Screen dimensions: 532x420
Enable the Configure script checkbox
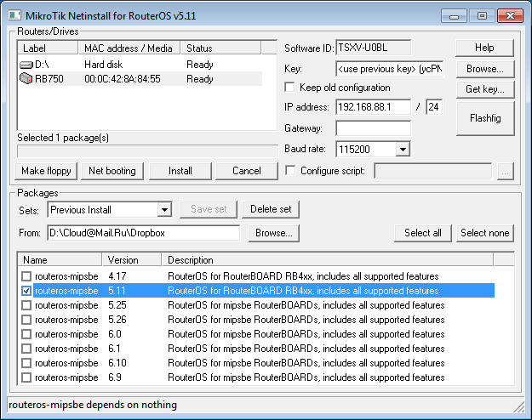point(290,170)
